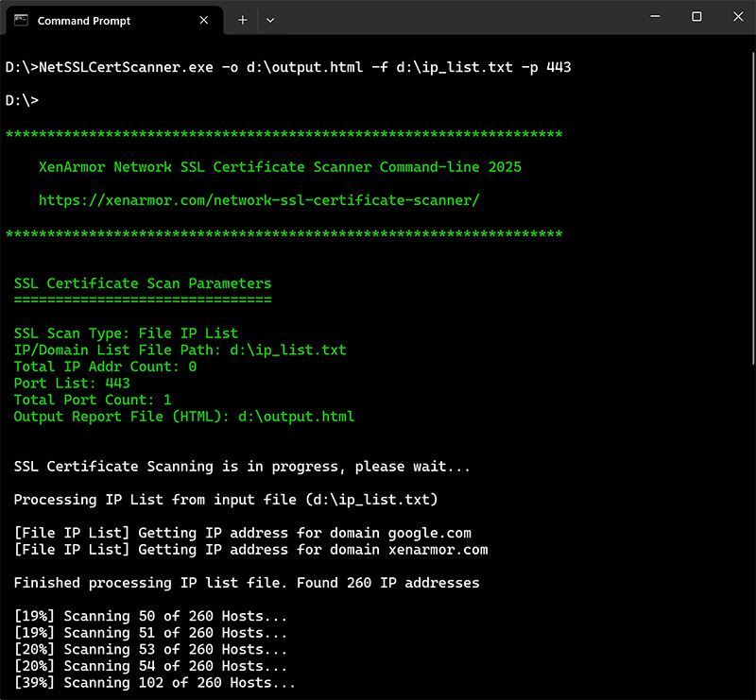756x700 pixels.
Task: Click the vertical scrollbar thumb
Action: [752, 208]
